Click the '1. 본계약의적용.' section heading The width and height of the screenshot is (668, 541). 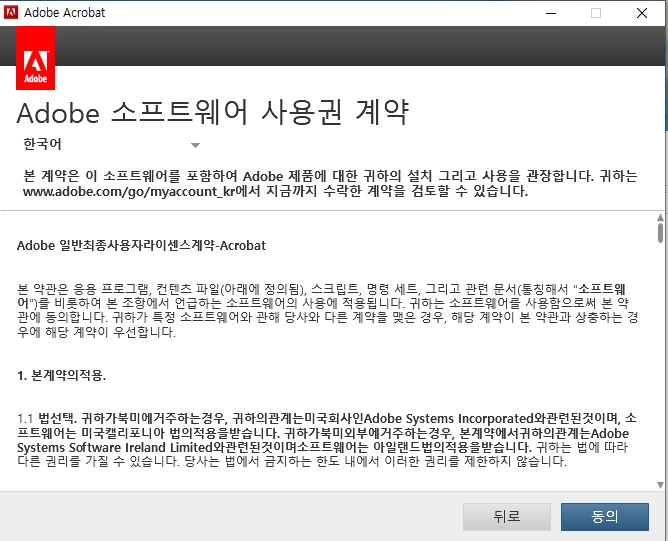[x=62, y=375]
